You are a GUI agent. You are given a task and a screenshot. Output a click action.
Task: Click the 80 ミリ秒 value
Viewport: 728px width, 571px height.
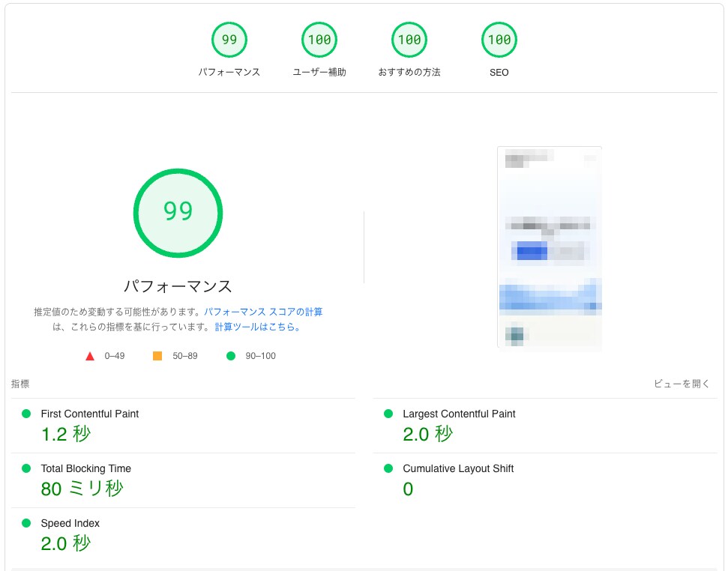coord(82,489)
